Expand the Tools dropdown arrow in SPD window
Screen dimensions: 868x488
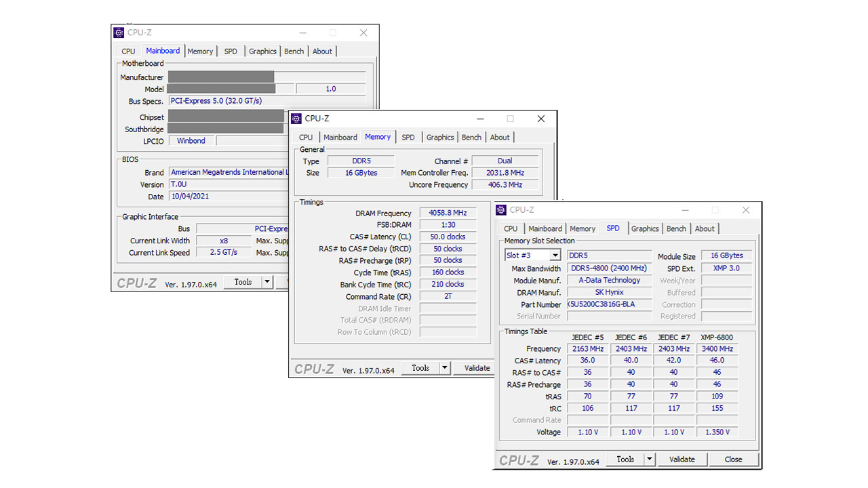[649, 460]
